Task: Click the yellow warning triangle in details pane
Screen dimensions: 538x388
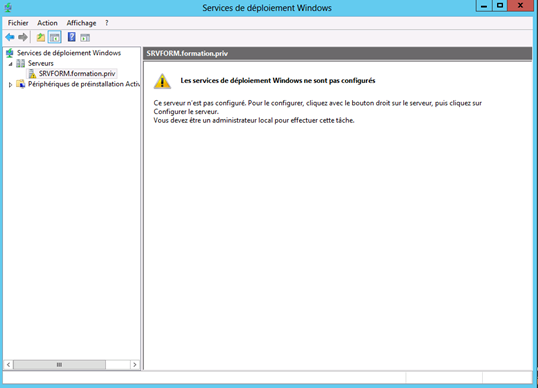Action: pyautogui.click(x=162, y=81)
